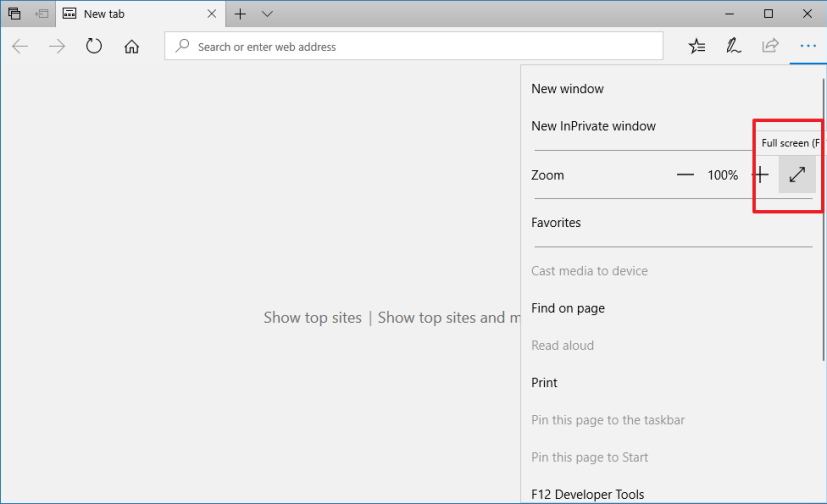Select the New tab tab

(x=140, y=14)
